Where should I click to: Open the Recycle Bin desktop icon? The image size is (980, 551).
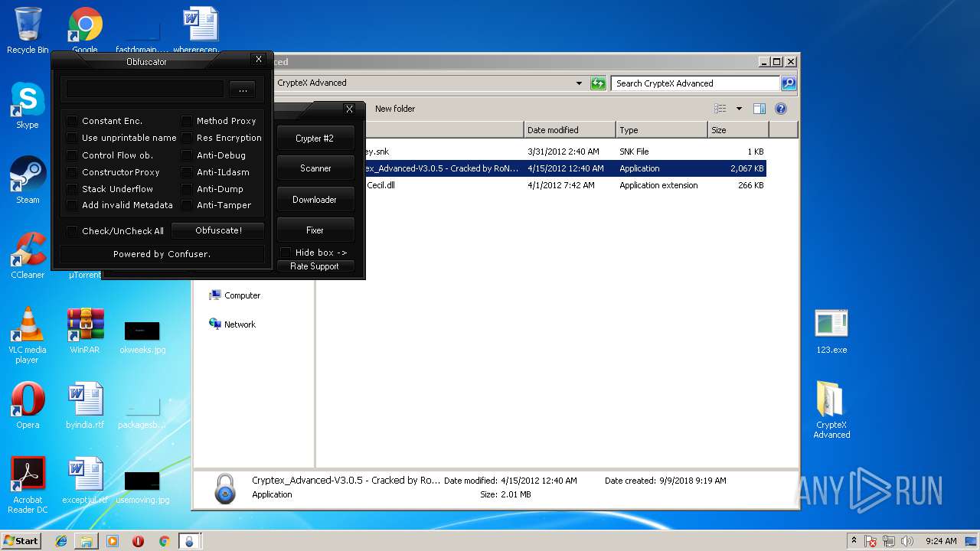point(28,29)
